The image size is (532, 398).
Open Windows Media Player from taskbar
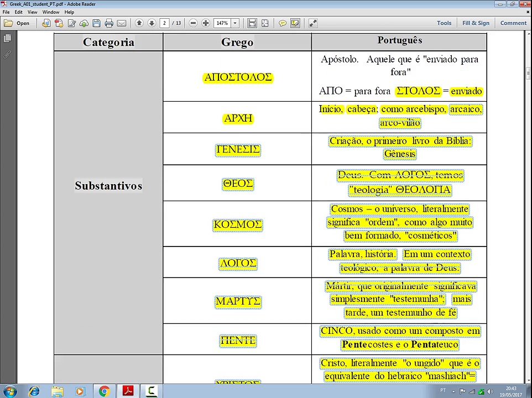pyautogui.click(x=80, y=391)
